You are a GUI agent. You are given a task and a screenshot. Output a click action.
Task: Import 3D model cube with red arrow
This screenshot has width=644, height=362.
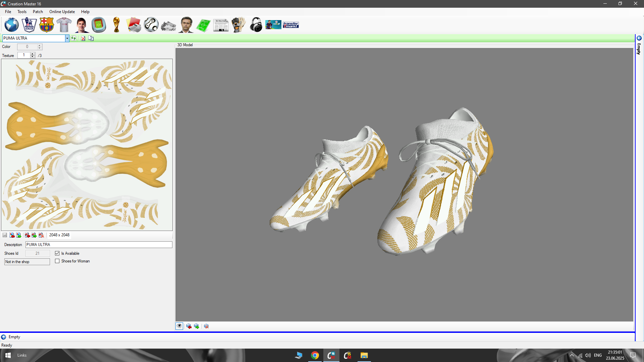click(189, 326)
